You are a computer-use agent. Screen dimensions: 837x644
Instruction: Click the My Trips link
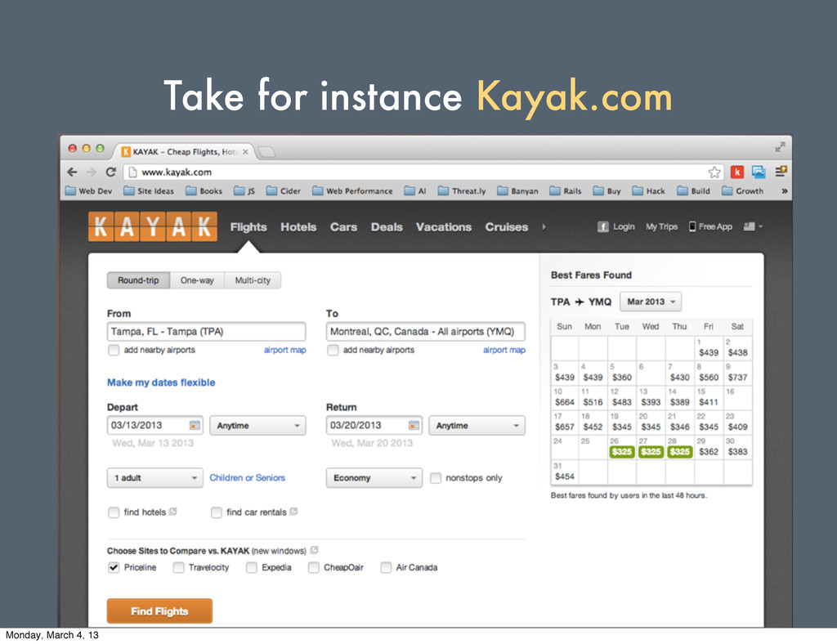(x=661, y=226)
